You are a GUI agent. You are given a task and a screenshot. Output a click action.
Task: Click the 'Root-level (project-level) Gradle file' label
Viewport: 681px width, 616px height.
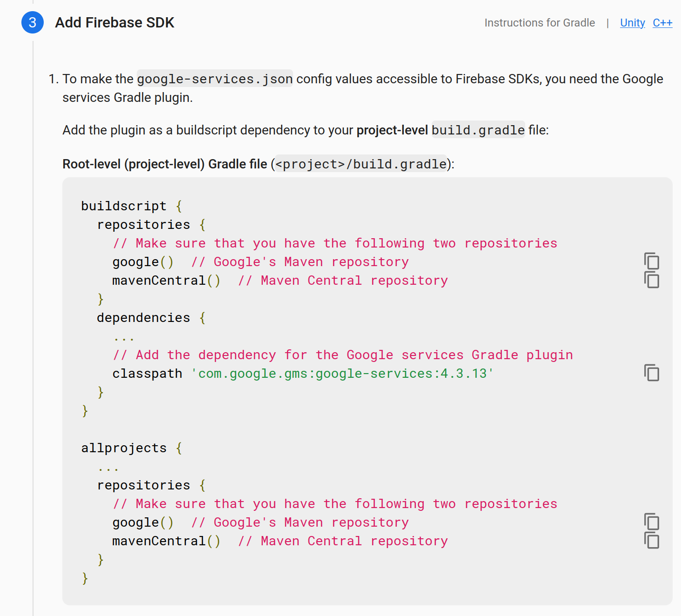165,164
